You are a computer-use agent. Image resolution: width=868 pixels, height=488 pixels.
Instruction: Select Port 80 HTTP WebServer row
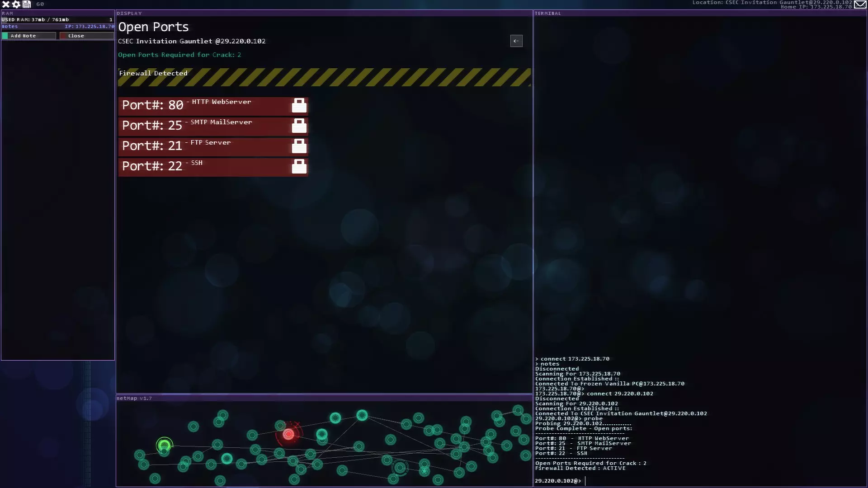pyautogui.click(x=203, y=106)
